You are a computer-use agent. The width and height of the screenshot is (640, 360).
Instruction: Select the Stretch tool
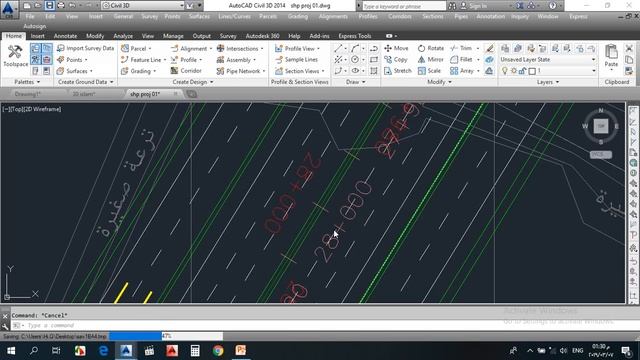click(x=398, y=71)
